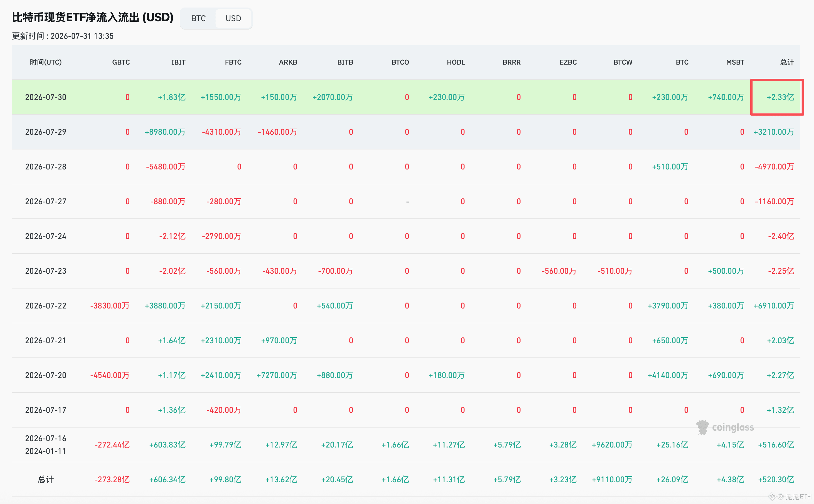This screenshot has height=504, width=814.
Task: Click the +6910.00万 total on 2026-07-22
Action: click(774, 306)
